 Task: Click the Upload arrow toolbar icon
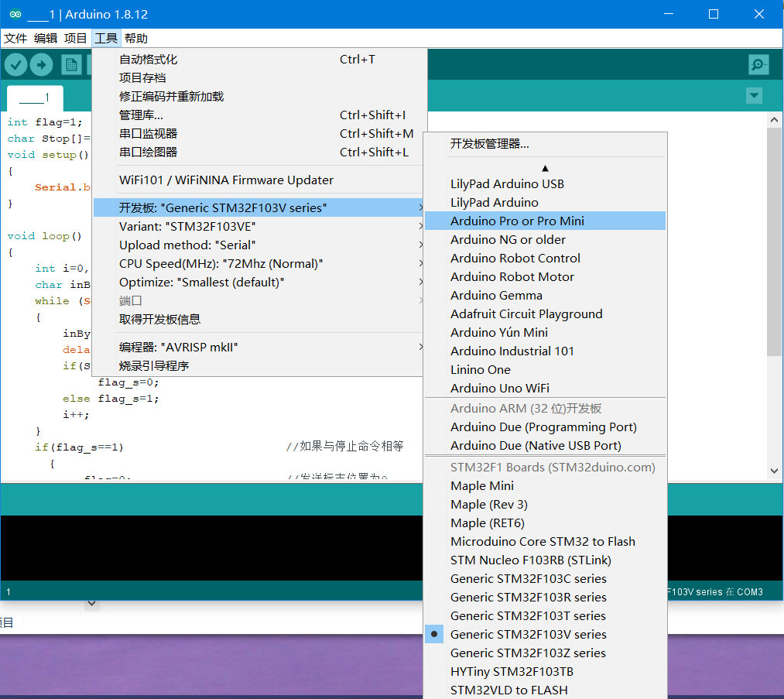(x=42, y=64)
